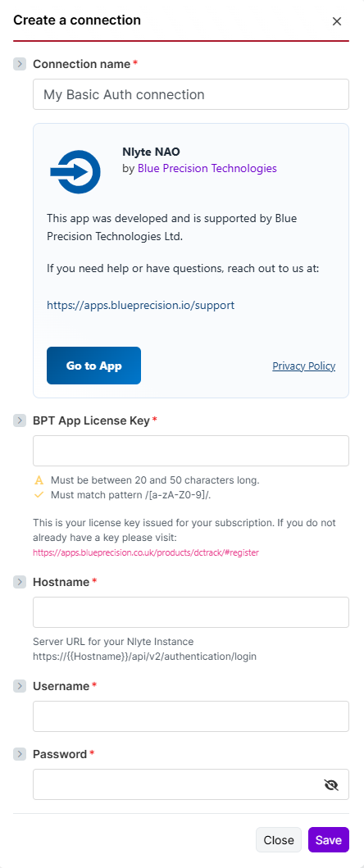Image resolution: width=364 pixels, height=868 pixels.
Task: Click the Nlyte NAO app logo
Action: point(75,171)
